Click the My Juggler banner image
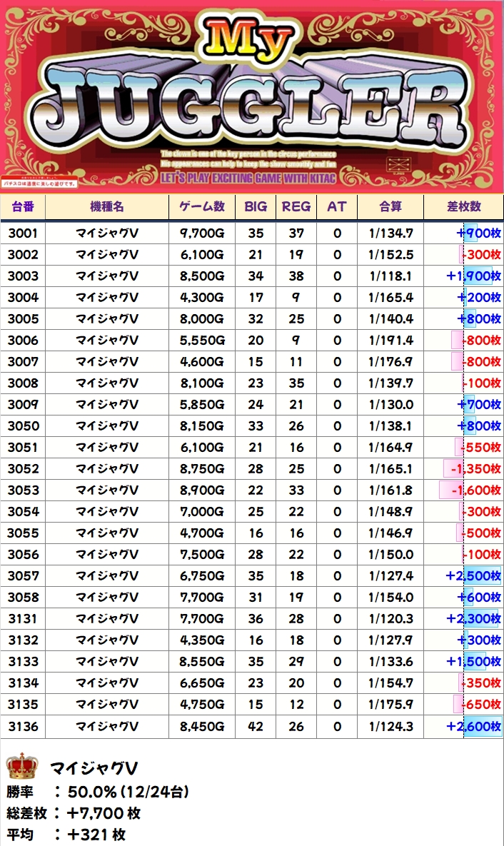The height and width of the screenshot is (846, 504). 252,96
